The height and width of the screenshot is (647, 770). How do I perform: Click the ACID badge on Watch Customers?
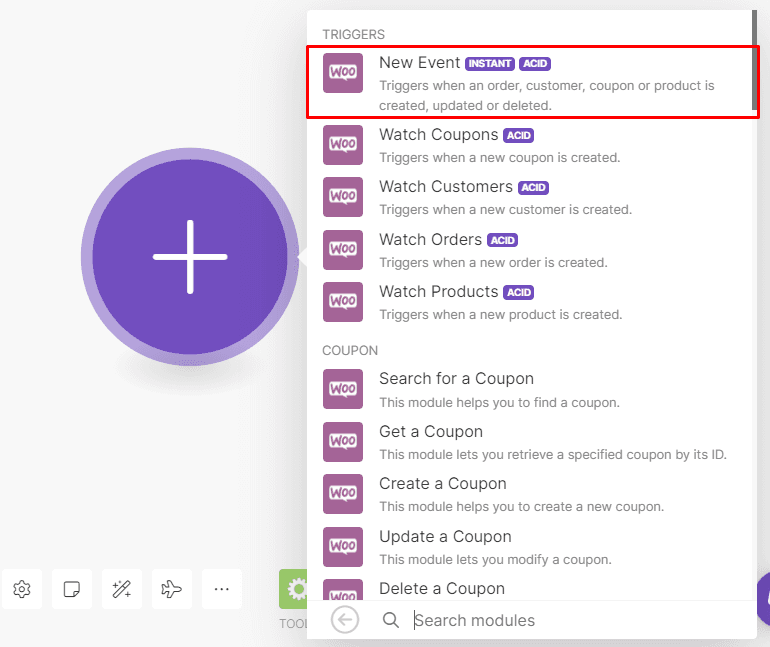[533, 188]
